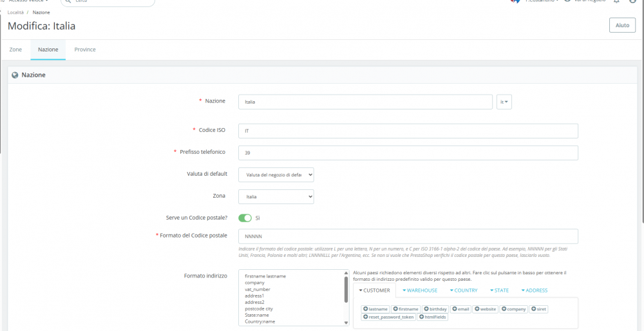The height and width of the screenshot is (331, 644).
Task: Select the CUSTOMER fields tab
Action: [x=374, y=290]
